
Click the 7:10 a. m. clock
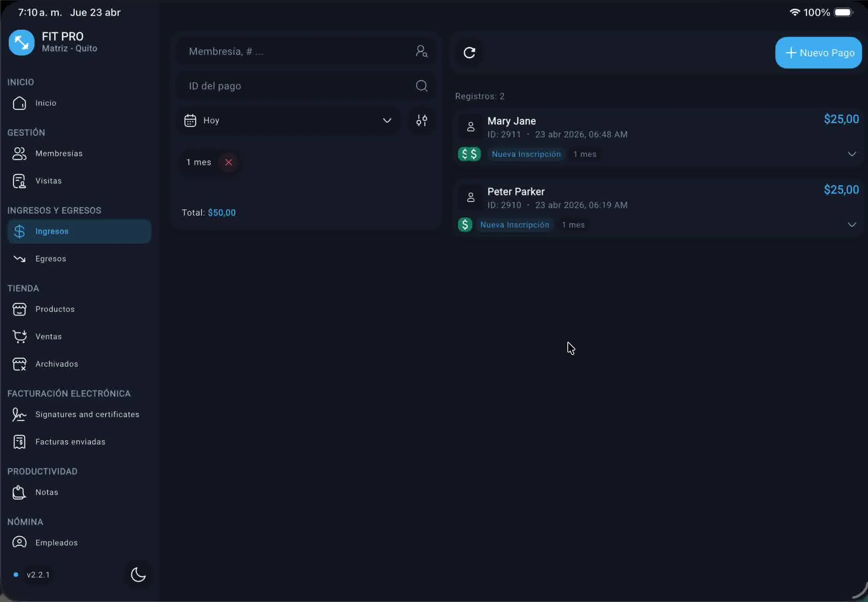40,12
